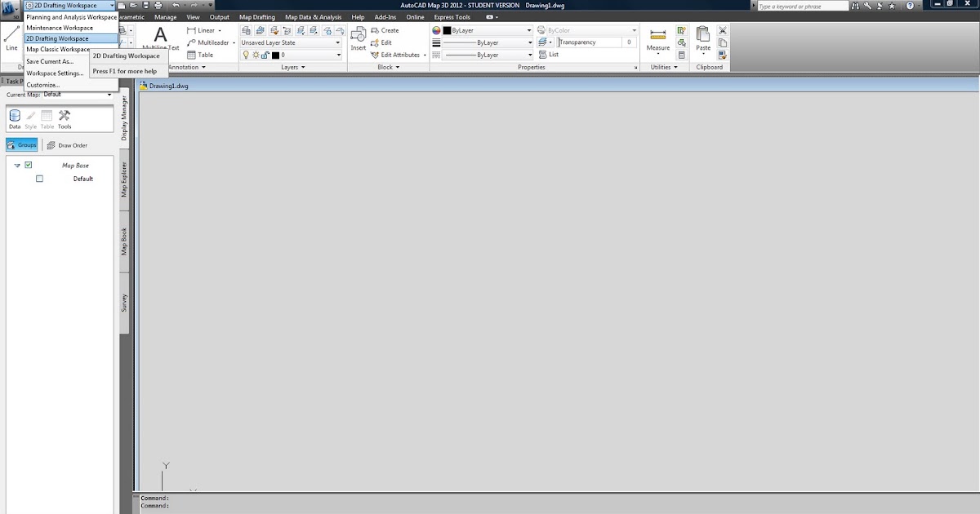Click Edit Attributes in the Block panel
The height and width of the screenshot is (514, 980).
(x=398, y=55)
